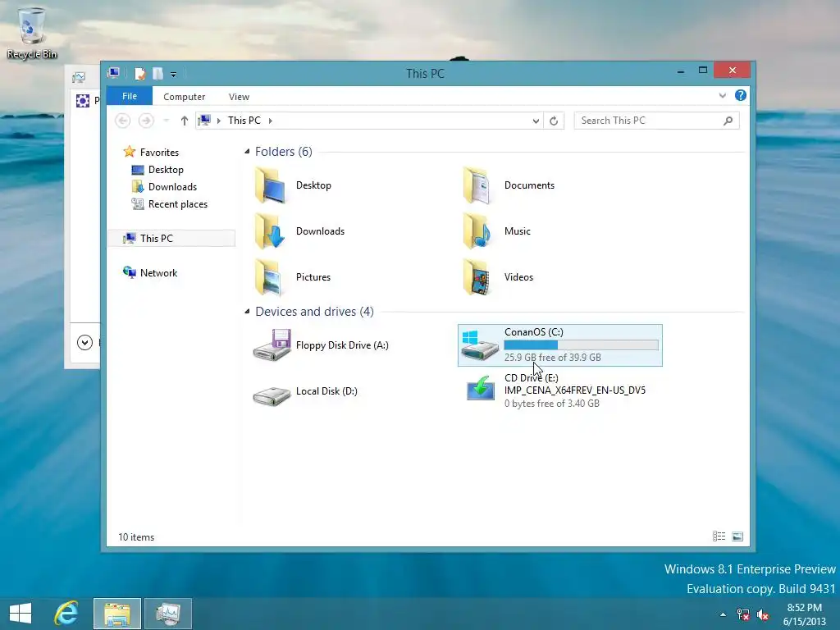Screen dimensions: 840x630
Task: Click the File Explorer taskbar button
Action: [117, 614]
